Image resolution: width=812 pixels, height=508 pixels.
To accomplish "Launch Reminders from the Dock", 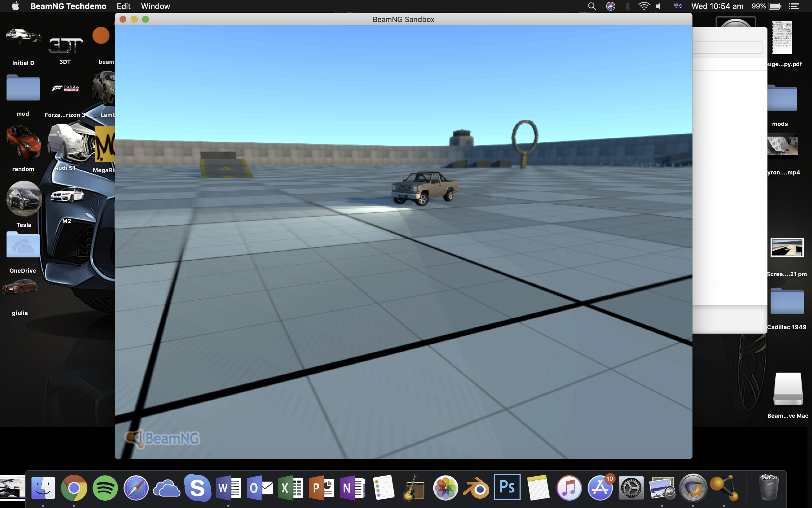I will click(383, 487).
